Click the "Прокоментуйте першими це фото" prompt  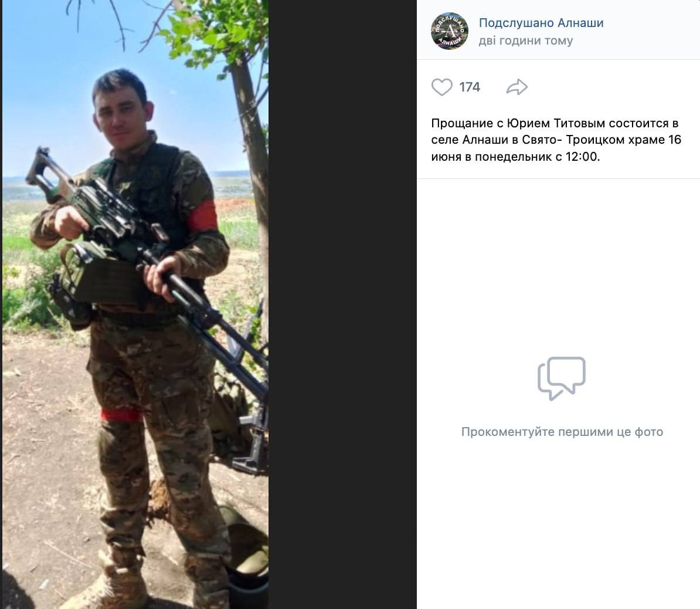562,432
